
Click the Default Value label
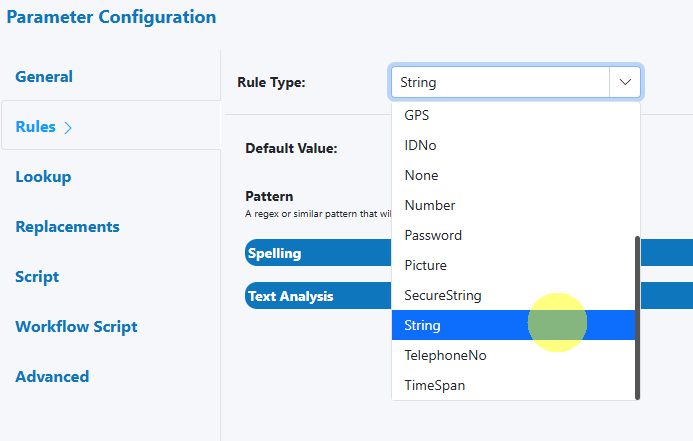(291, 148)
